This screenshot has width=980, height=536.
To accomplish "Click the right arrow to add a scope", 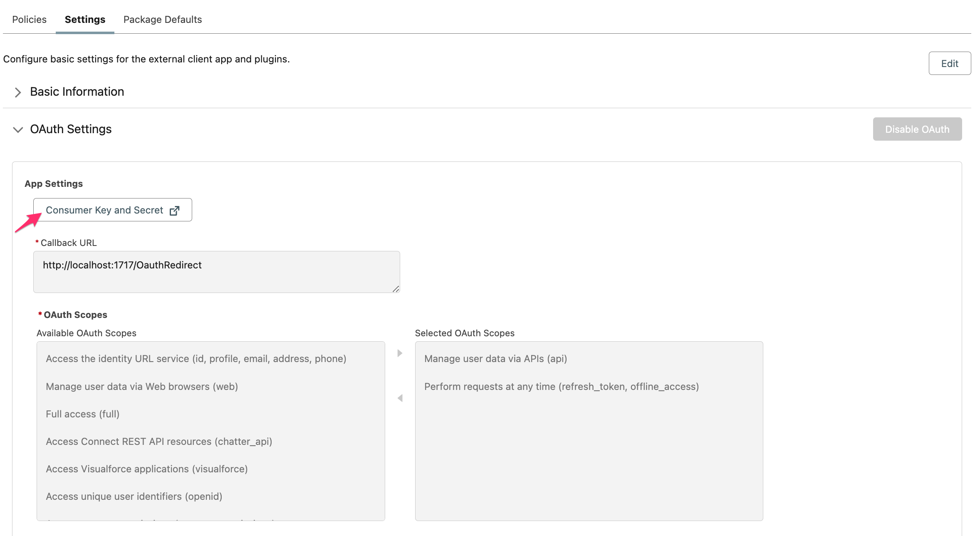I will click(x=400, y=353).
